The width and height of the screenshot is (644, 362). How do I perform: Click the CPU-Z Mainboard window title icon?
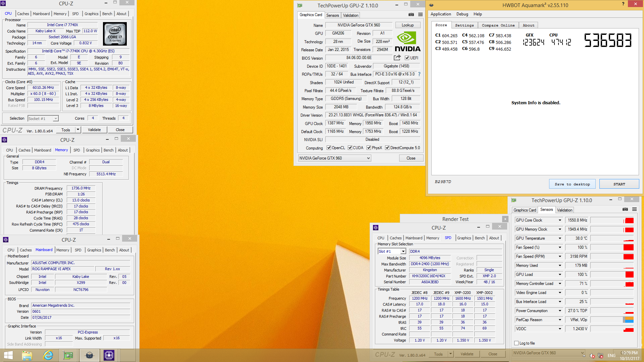coord(6,240)
